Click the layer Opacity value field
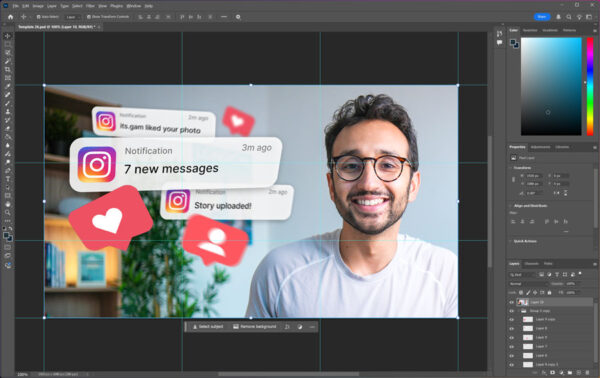 pyautogui.click(x=571, y=284)
